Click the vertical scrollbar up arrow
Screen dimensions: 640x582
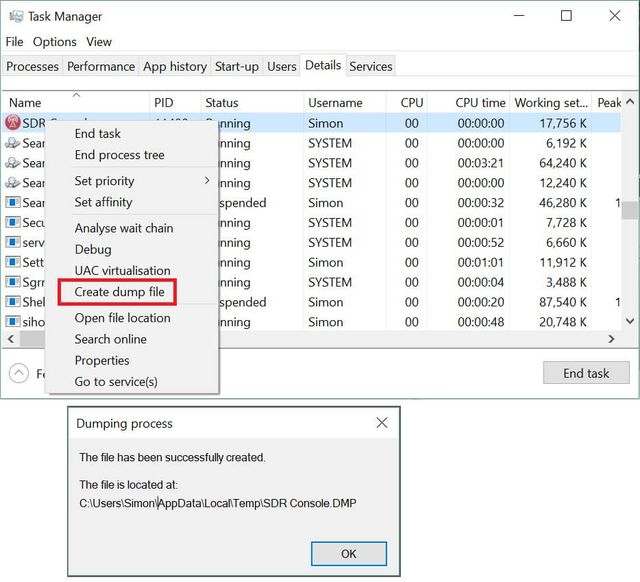[x=630, y=101]
